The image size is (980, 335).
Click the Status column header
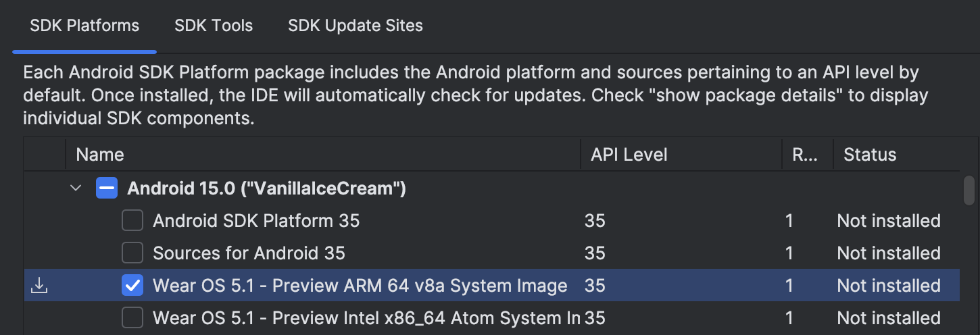[870, 155]
